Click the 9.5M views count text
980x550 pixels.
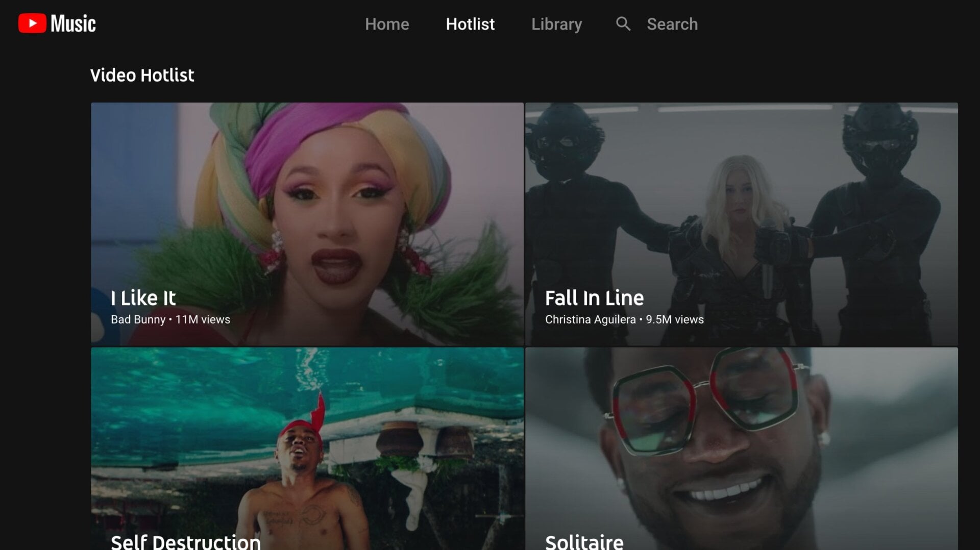pyautogui.click(x=675, y=319)
